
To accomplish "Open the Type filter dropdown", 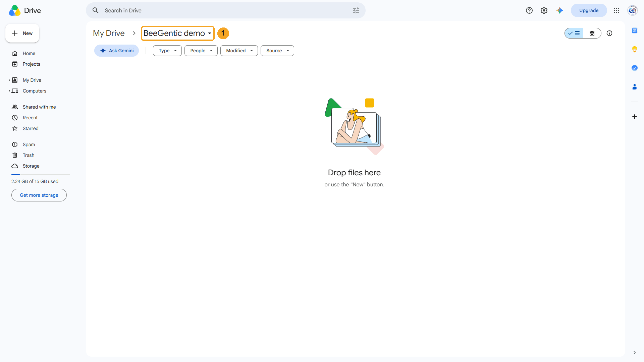I will pyautogui.click(x=167, y=51).
